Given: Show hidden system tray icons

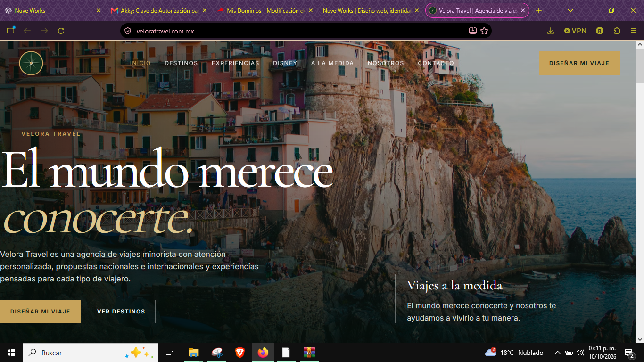Looking at the screenshot, I should coord(557,353).
